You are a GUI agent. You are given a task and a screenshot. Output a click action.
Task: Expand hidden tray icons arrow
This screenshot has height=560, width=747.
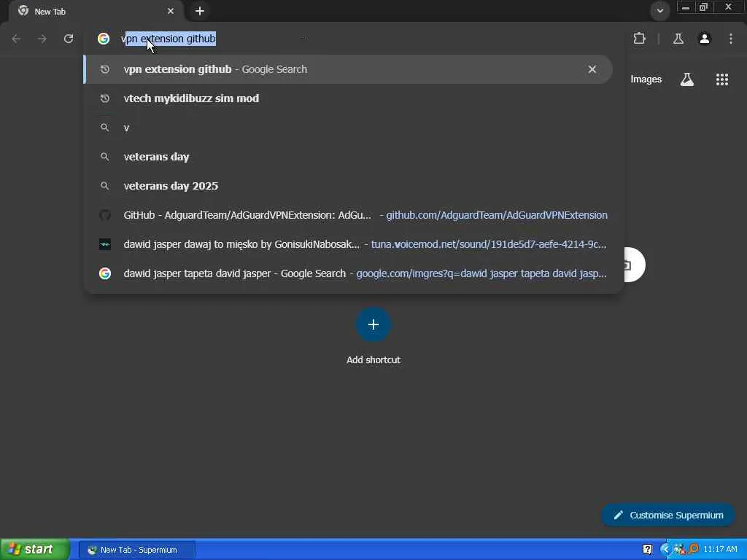pos(665,550)
